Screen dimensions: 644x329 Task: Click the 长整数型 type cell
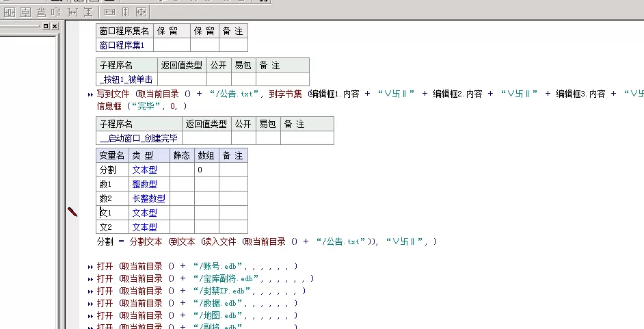pyautogui.click(x=149, y=198)
